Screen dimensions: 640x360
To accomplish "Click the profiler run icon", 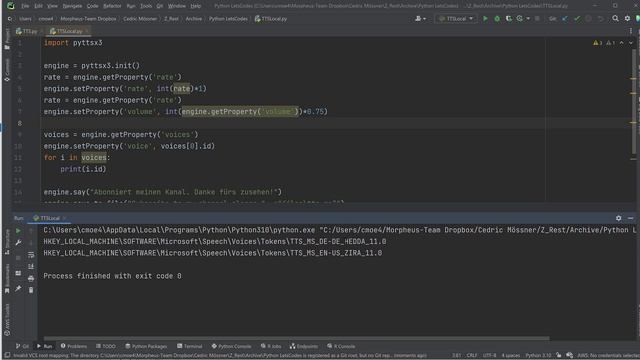I will coord(520,19).
